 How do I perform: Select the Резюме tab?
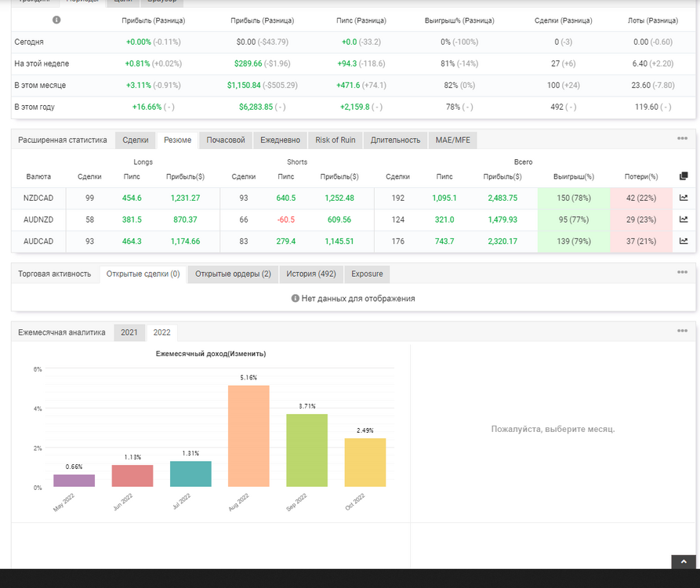point(177,140)
